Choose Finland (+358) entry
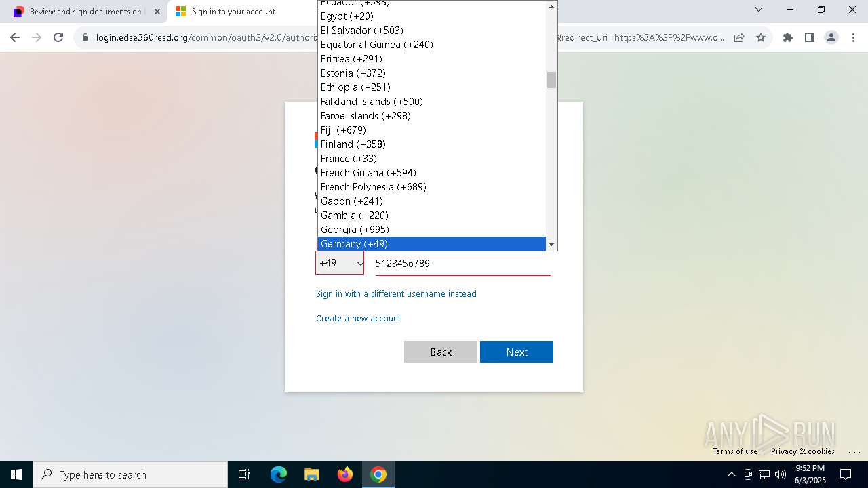Image resolution: width=868 pixels, height=488 pixels. (432, 144)
